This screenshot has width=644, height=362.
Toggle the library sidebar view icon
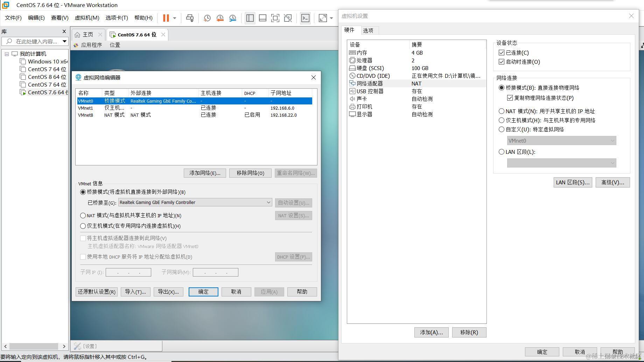[x=250, y=18]
